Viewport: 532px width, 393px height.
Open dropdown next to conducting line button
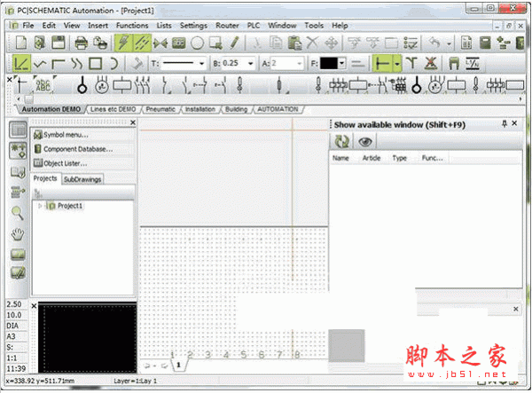click(397, 64)
